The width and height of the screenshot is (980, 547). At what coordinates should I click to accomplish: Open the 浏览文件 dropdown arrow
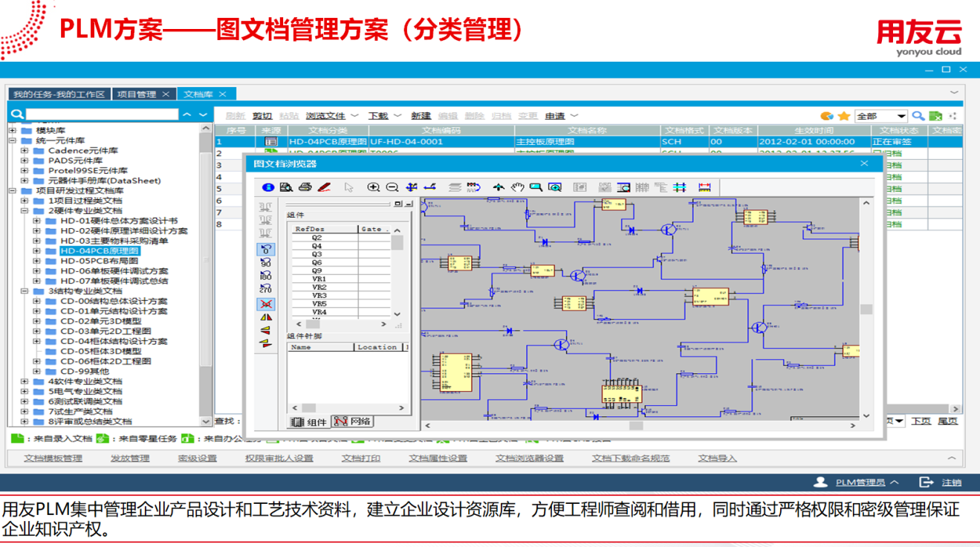coord(354,116)
